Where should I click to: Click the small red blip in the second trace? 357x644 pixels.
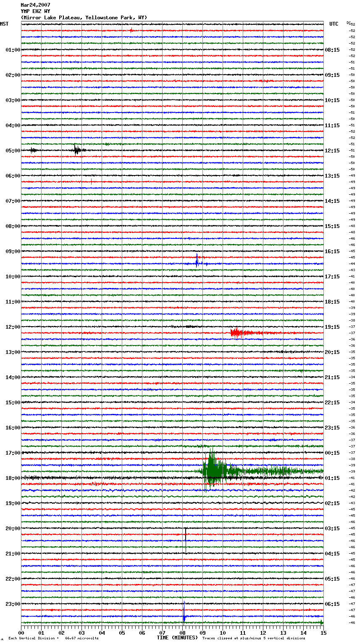click(x=131, y=30)
